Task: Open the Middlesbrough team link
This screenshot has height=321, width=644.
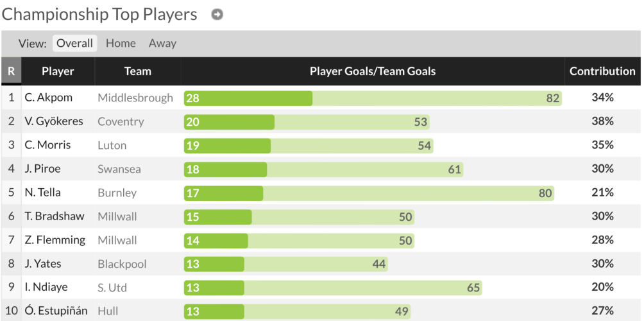Action: click(135, 98)
